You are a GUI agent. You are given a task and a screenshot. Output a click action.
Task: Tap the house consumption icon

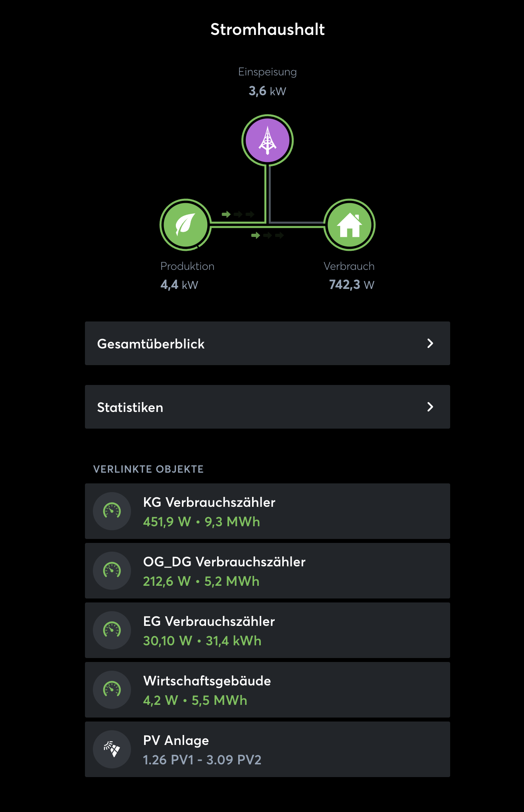tap(349, 225)
